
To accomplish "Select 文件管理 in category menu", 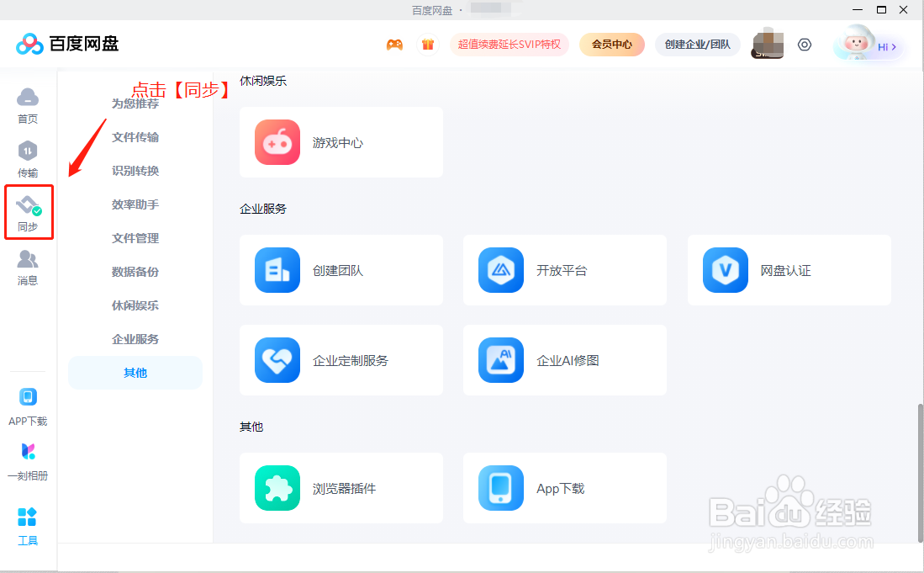I will [x=135, y=238].
